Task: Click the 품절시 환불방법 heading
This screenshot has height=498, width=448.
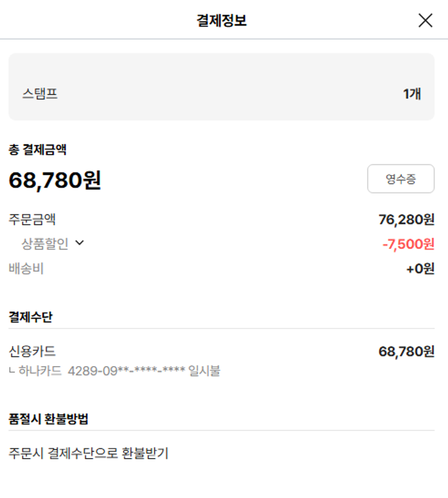Action: coord(48,419)
